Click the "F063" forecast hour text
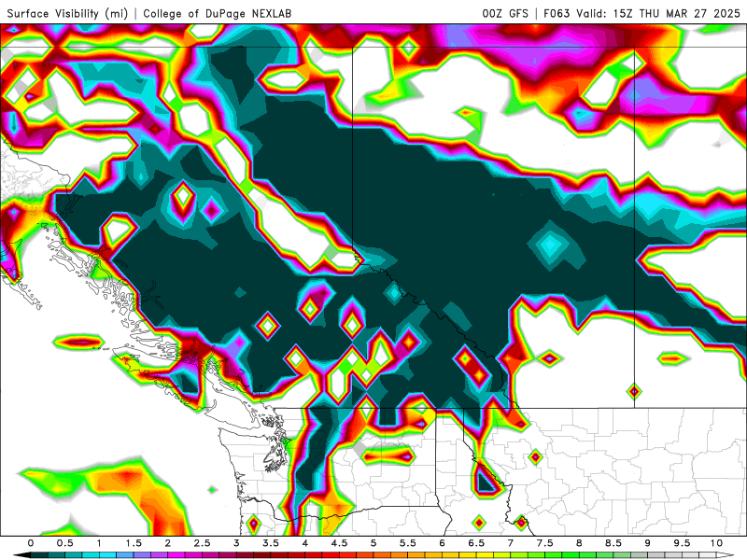The image size is (747, 560). click(x=557, y=13)
